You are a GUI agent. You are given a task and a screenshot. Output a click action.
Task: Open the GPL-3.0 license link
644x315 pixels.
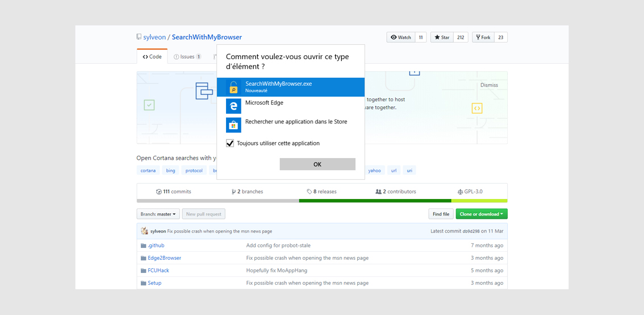470,192
